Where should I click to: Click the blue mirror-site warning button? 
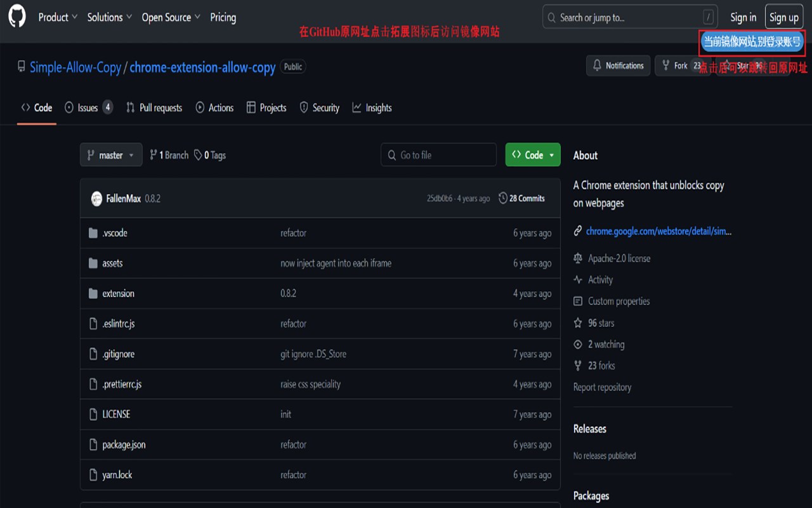752,42
